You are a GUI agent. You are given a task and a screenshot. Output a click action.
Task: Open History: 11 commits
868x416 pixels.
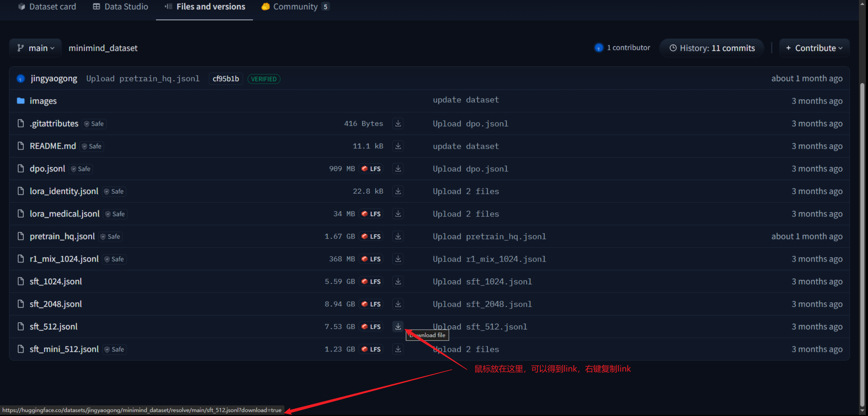click(x=712, y=48)
